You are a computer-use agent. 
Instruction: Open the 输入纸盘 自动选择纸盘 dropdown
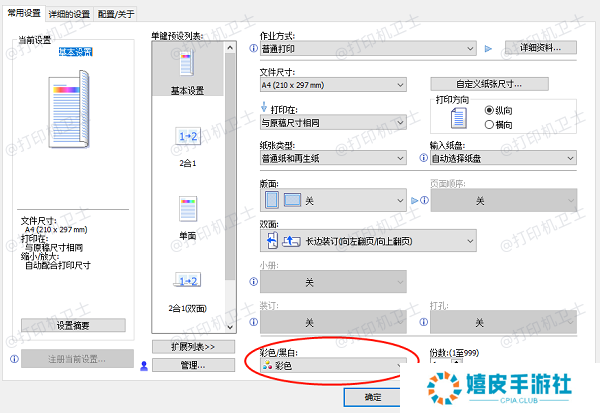click(503, 158)
